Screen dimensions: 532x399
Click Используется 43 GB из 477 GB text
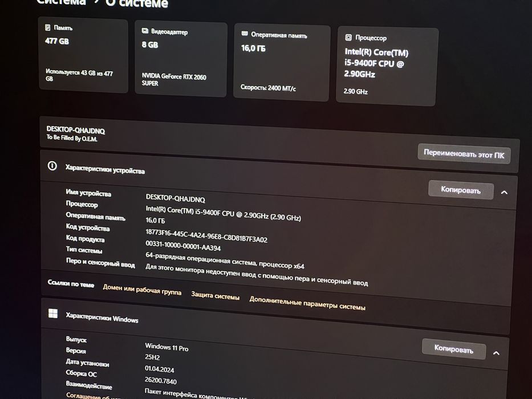pos(79,75)
